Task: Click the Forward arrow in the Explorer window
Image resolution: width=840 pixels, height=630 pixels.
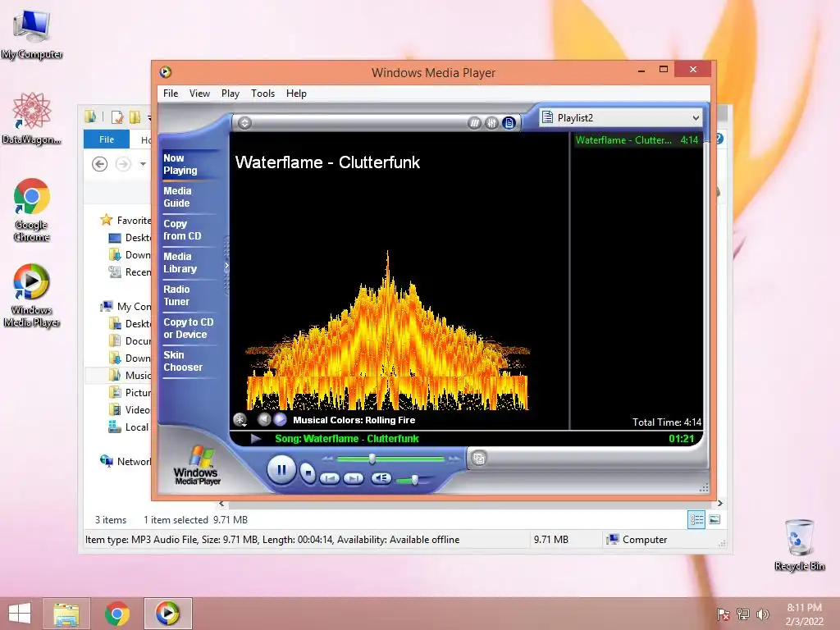Action: coord(123,163)
